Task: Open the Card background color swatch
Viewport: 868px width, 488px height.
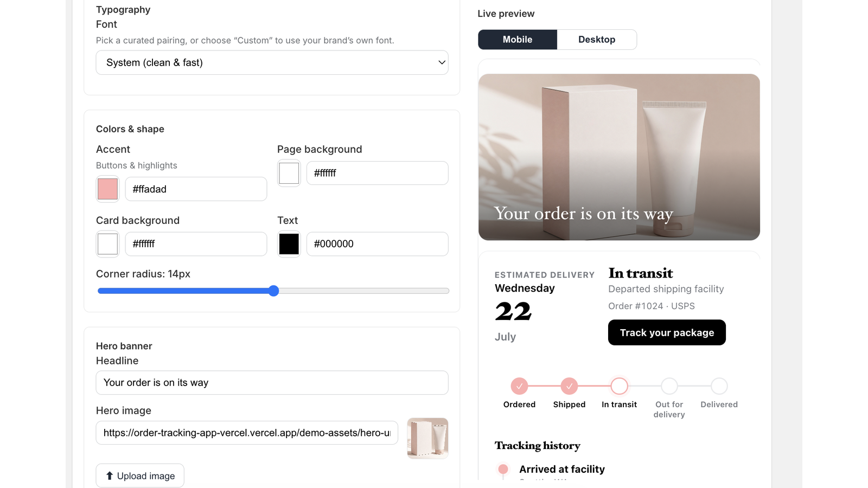Action: pyautogui.click(x=107, y=244)
